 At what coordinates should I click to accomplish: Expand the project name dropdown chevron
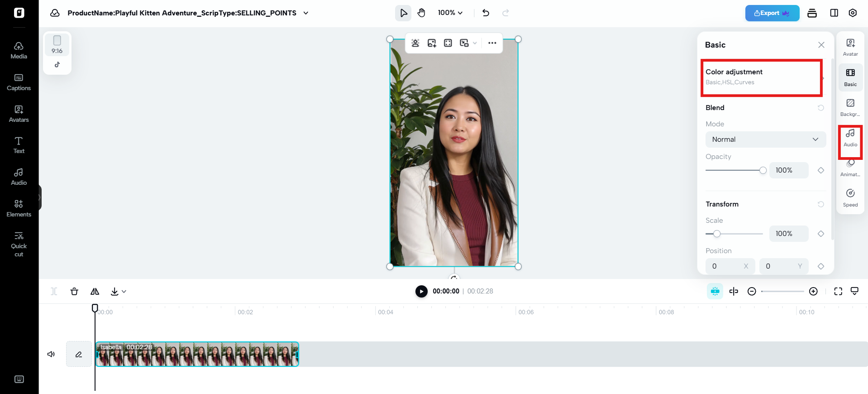coord(306,13)
